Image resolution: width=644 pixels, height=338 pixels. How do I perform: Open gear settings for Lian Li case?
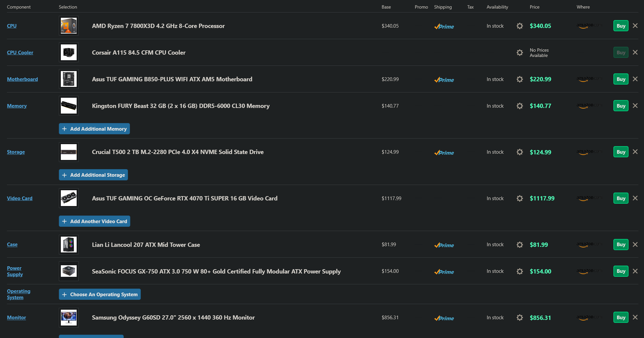point(520,245)
